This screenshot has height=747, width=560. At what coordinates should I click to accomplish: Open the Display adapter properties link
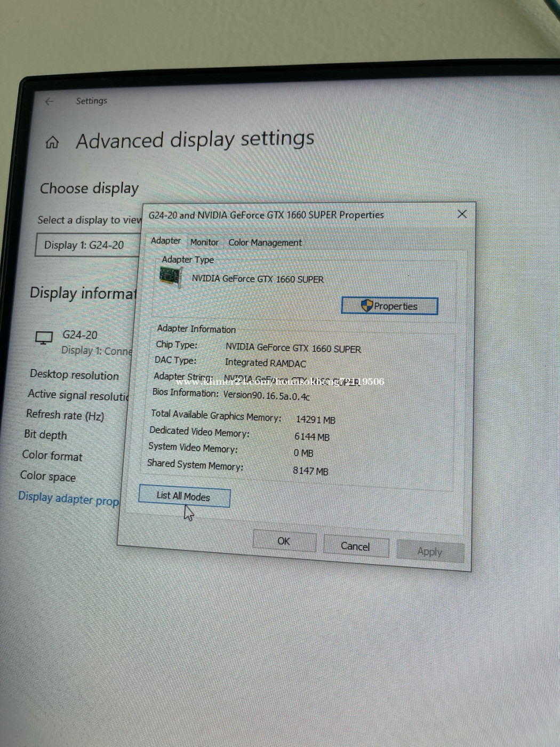tap(68, 498)
